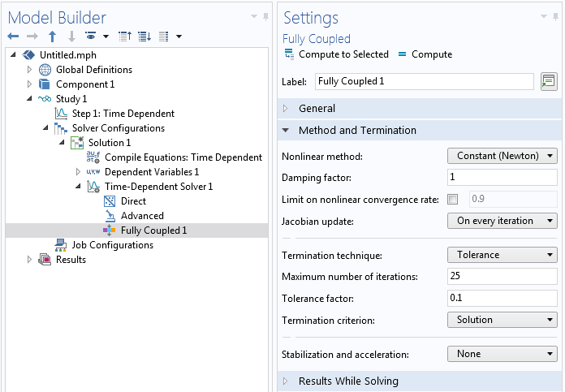Screen dimensions: 565x392
Task: Open the Nonlinear method dropdown
Action: point(502,156)
